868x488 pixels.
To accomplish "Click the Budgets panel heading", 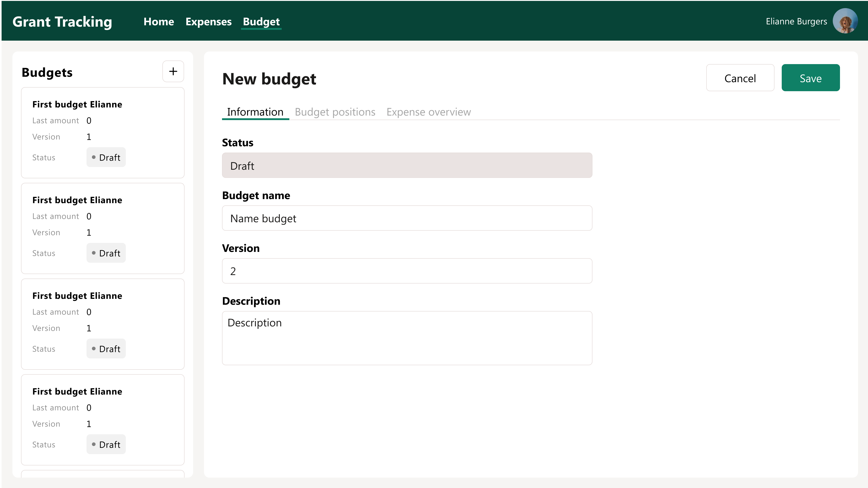I will [x=47, y=73].
